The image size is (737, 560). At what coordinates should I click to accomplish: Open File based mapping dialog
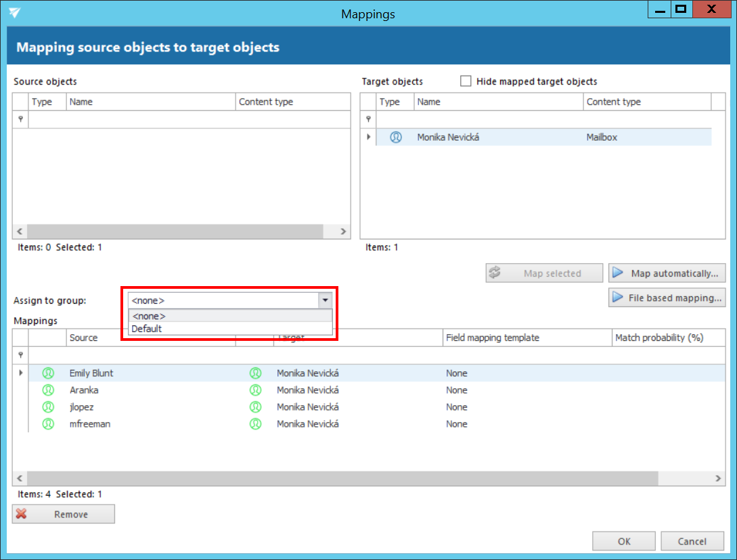click(x=667, y=298)
